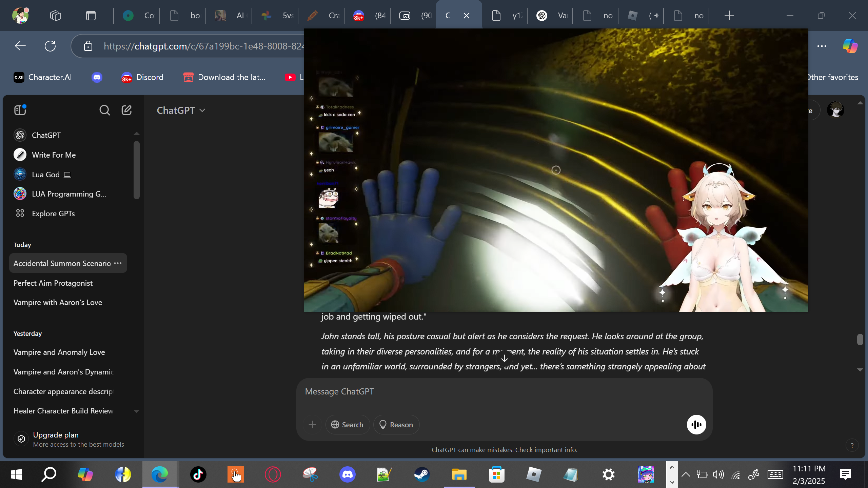868x488 pixels.
Task: Refresh the current page
Action: click(50, 46)
